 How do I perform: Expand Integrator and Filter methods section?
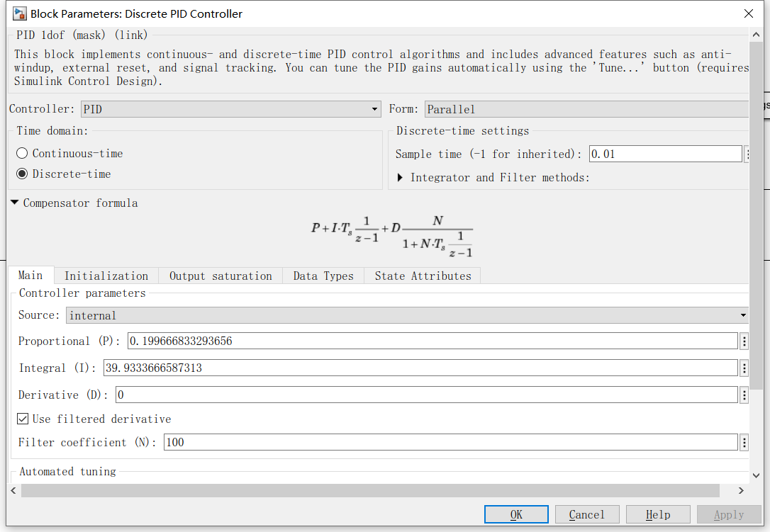tap(401, 178)
